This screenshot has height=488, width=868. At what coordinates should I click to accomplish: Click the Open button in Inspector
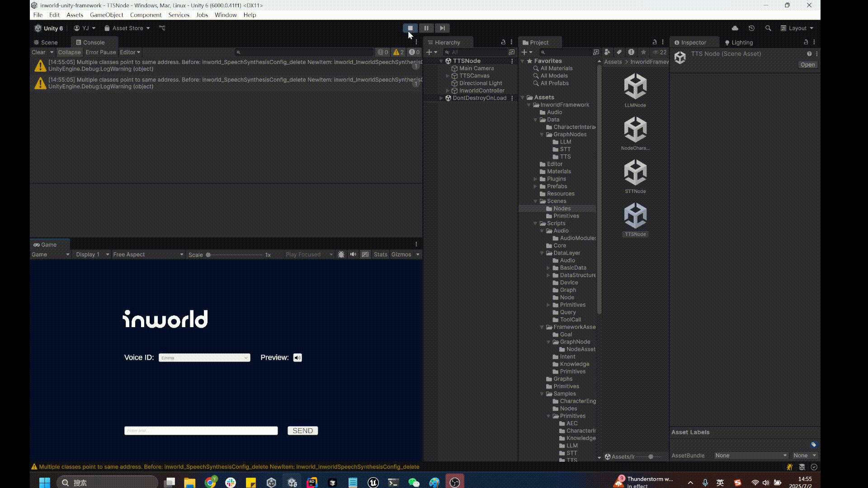click(807, 65)
